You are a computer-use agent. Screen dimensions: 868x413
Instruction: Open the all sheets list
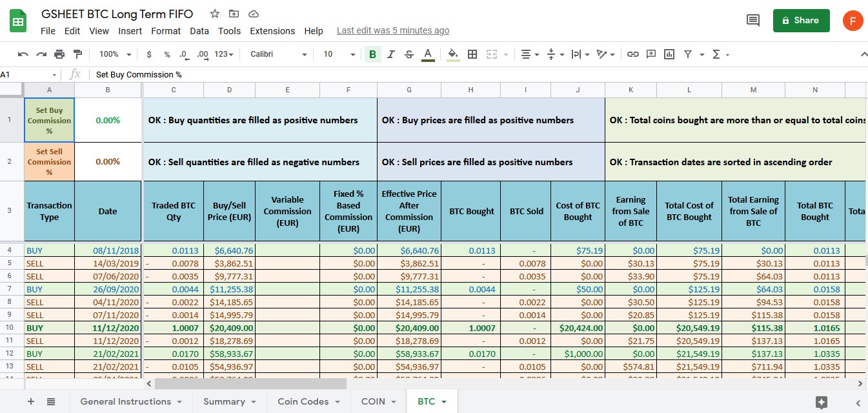click(x=51, y=401)
